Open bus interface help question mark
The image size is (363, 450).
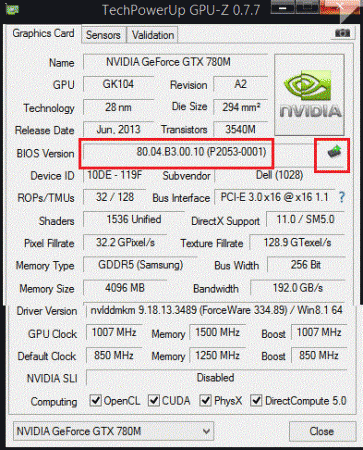point(342,197)
